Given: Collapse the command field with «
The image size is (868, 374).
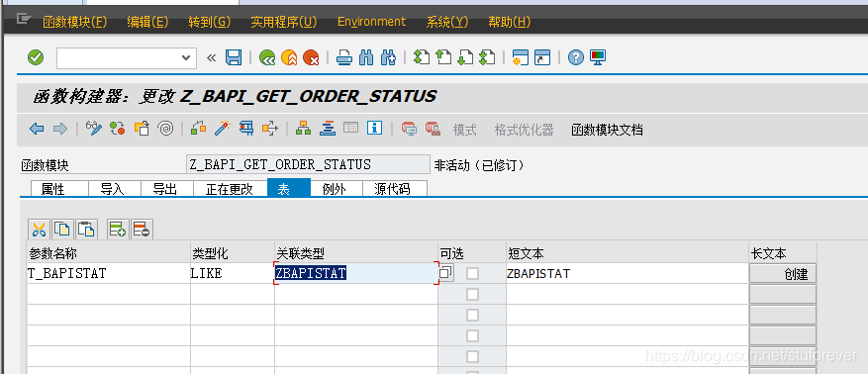Looking at the screenshot, I should (x=211, y=57).
